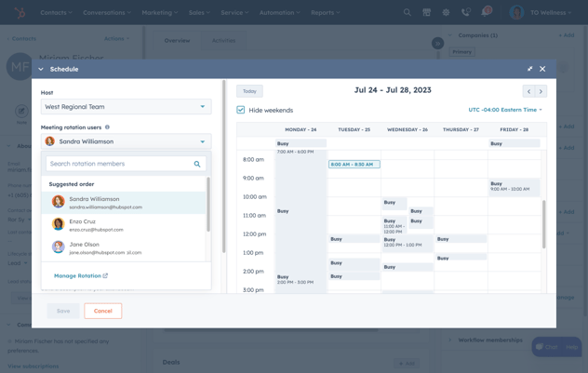Go to the previous week in calendar
This screenshot has height=373, width=588.
tap(528, 91)
